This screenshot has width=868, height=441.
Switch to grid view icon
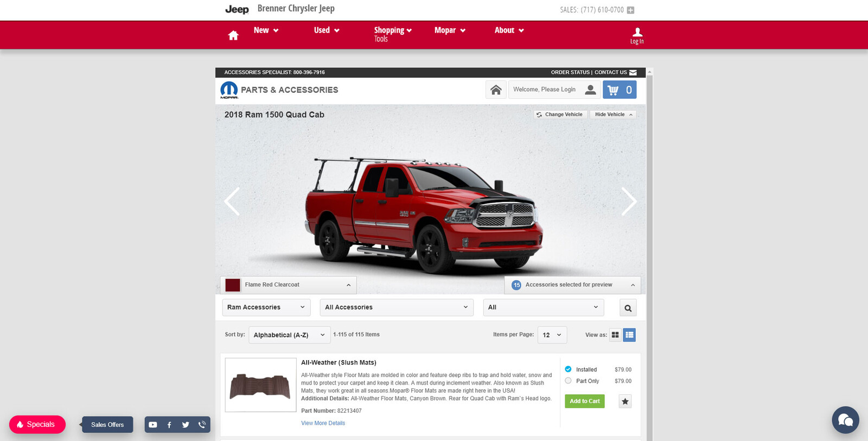[x=615, y=335]
